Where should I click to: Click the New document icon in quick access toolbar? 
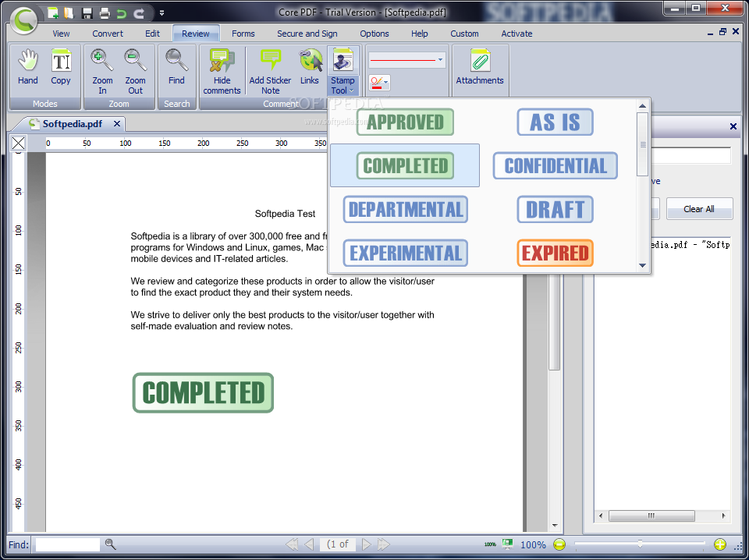(x=54, y=13)
